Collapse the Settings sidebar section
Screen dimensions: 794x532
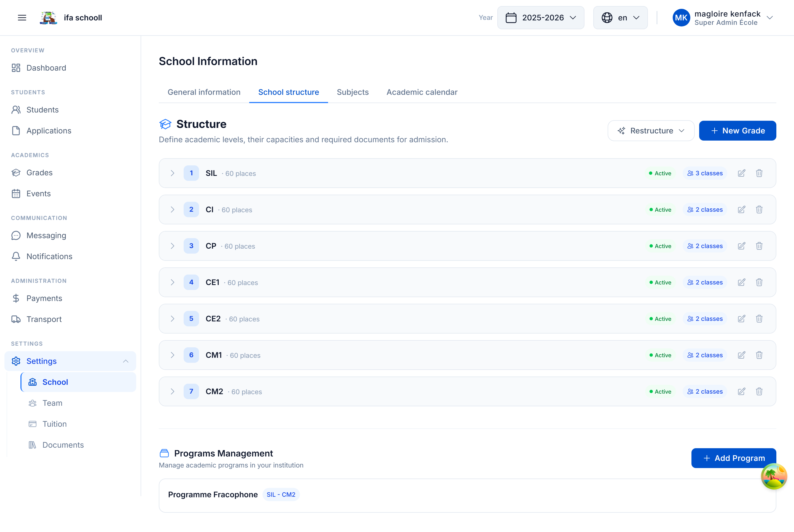[126, 361]
